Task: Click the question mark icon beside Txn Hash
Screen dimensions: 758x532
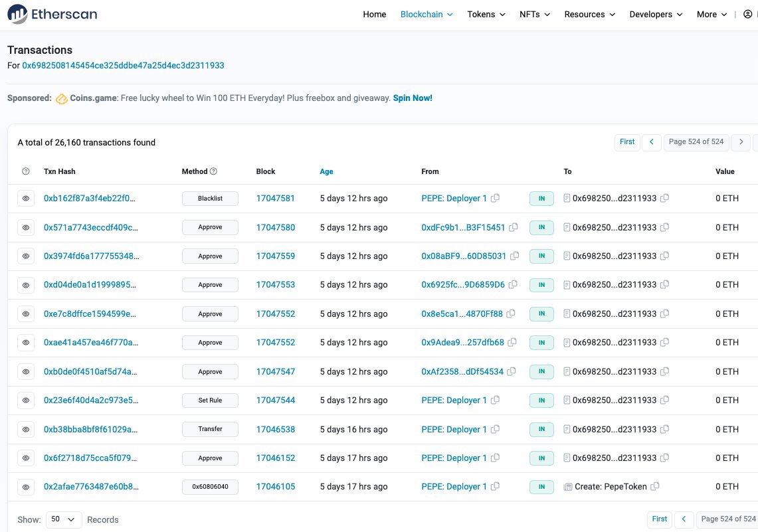Action: point(26,171)
